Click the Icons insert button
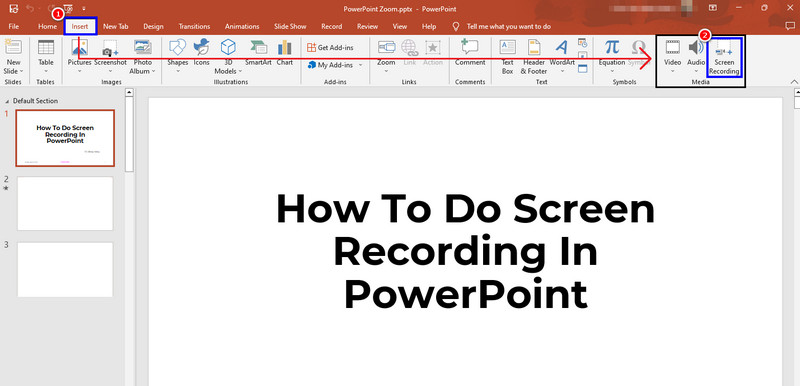 (201, 52)
